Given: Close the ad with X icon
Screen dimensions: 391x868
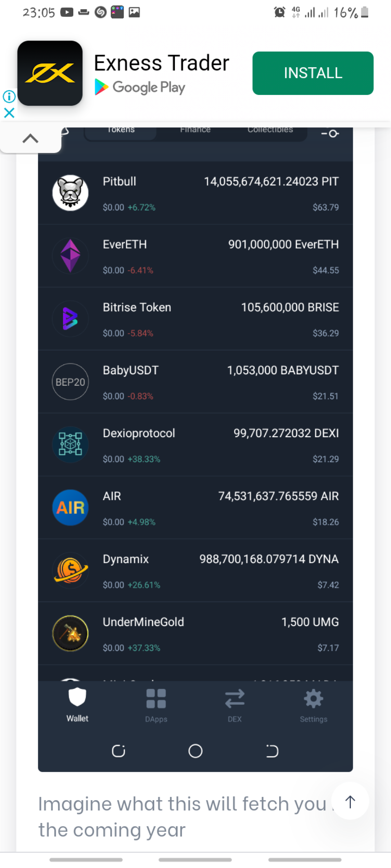Looking at the screenshot, I should point(9,113).
